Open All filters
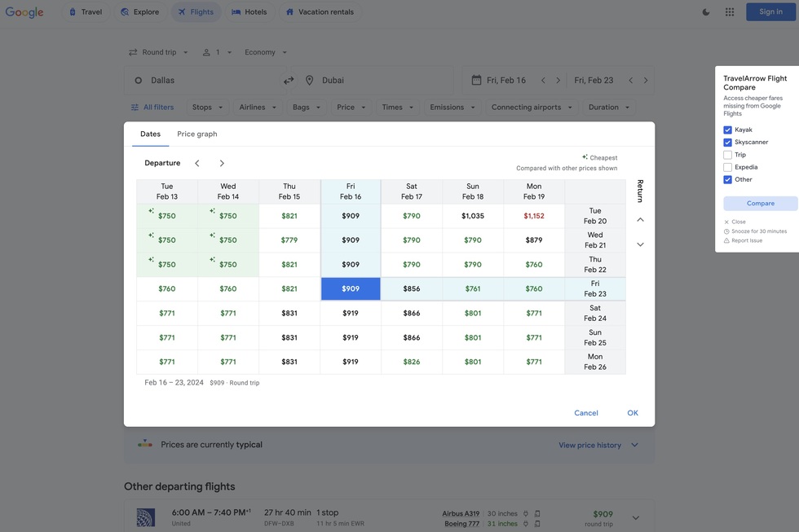 click(153, 108)
